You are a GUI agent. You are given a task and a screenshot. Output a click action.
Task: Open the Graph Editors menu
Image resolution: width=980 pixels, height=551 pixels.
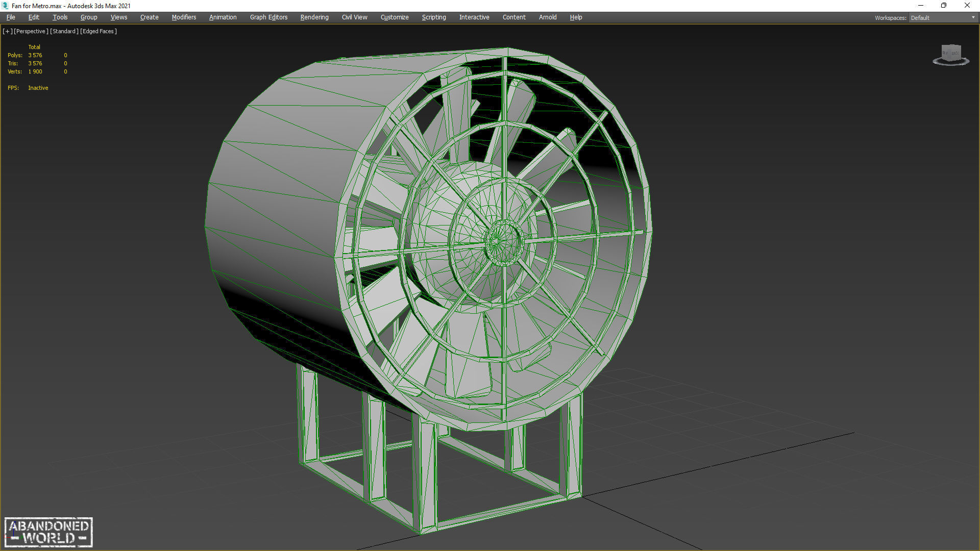pos(268,17)
